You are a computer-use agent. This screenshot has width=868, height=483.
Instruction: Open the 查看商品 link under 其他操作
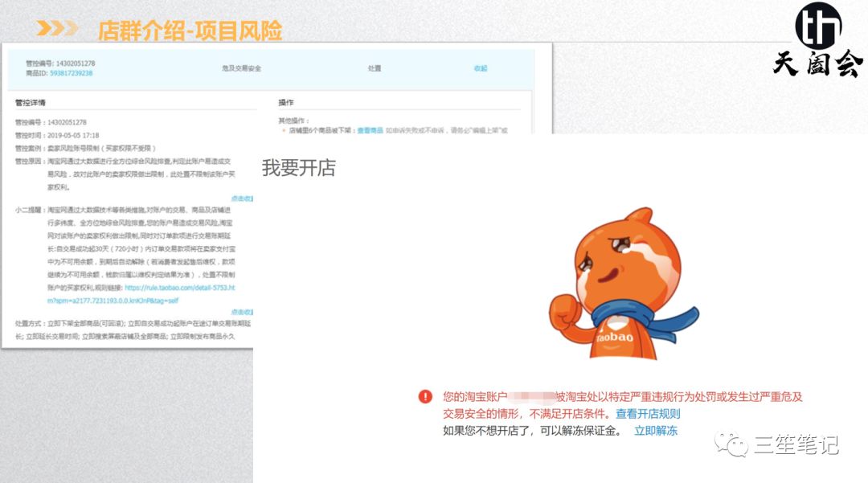(x=370, y=130)
